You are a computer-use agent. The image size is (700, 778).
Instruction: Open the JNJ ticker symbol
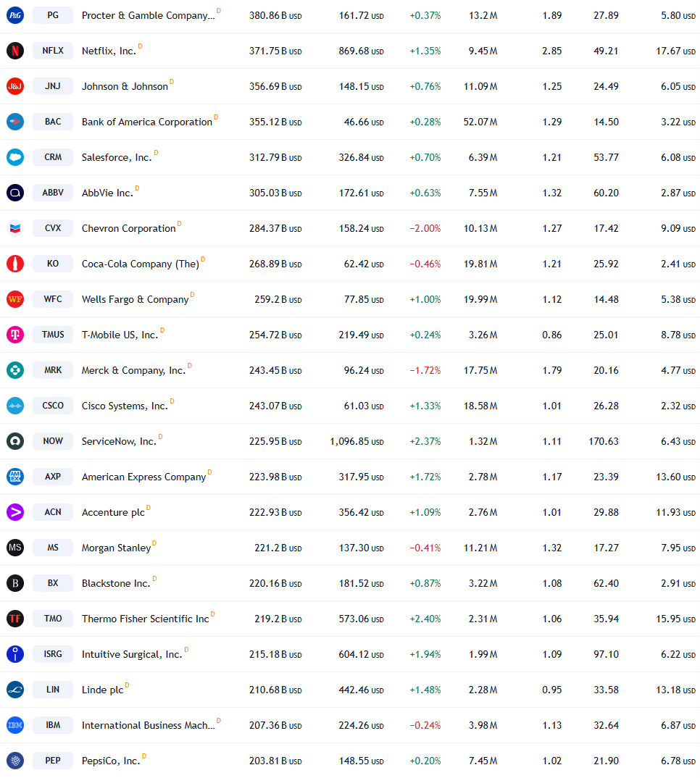[53, 86]
